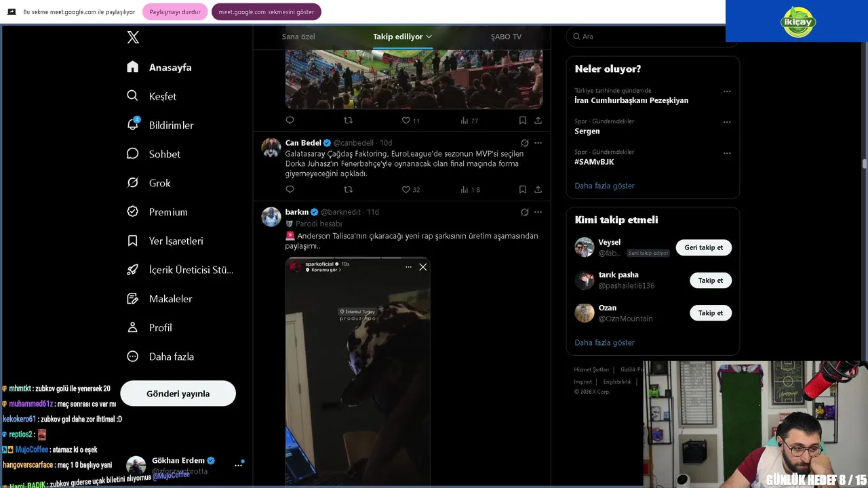Click the Daha fazla circle icon
The height and width of the screenshot is (488, 868).
coord(133,356)
